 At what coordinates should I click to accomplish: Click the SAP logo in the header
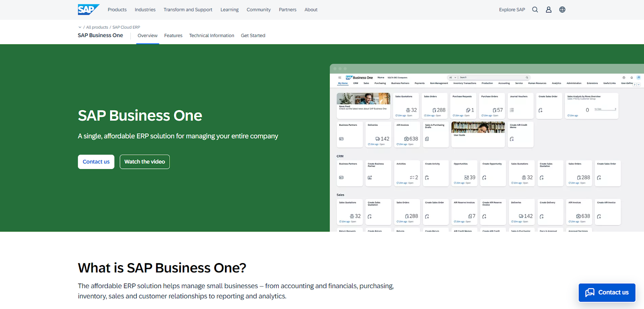(x=88, y=9)
